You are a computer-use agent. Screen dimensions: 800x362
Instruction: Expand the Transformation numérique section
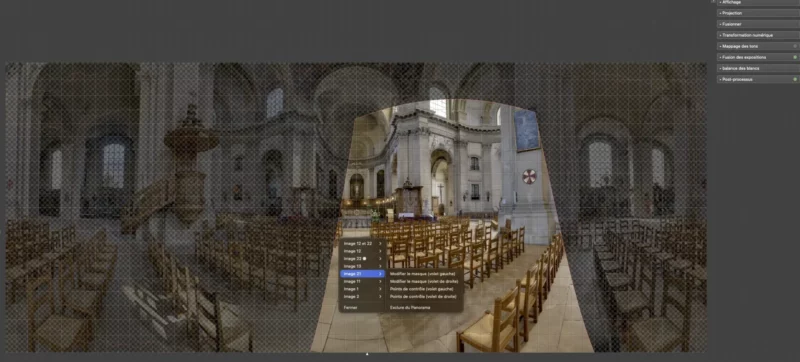pyautogui.click(x=758, y=35)
